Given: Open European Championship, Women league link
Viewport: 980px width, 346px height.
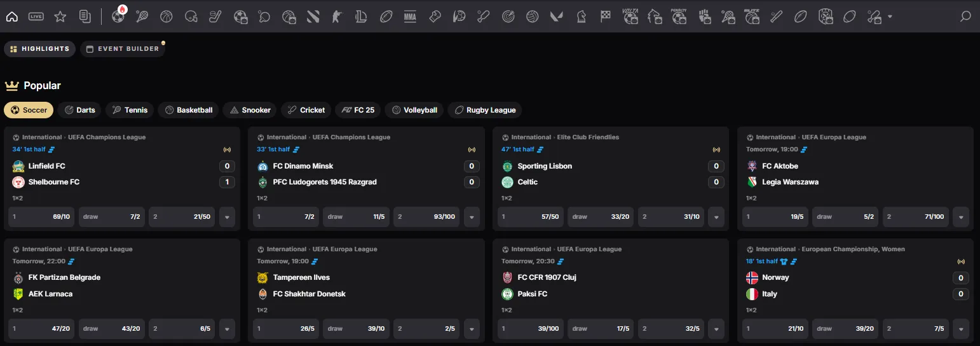Looking at the screenshot, I should (x=854, y=249).
